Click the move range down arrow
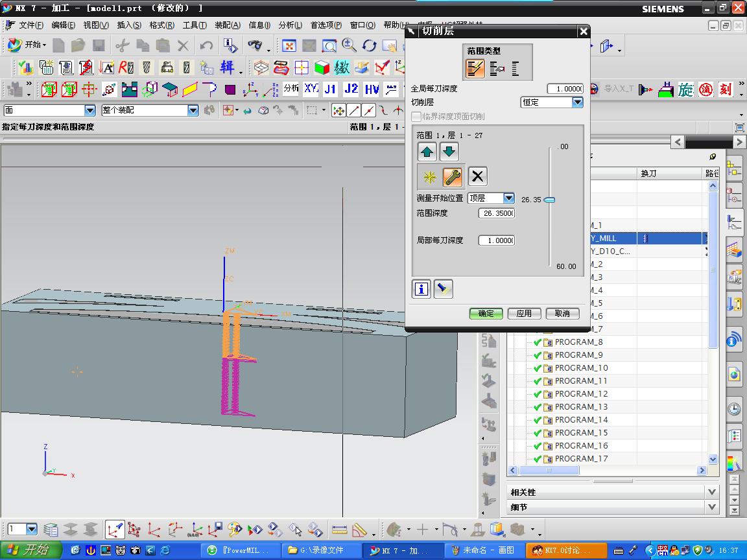Viewport: 747px width, 560px height. pyautogui.click(x=449, y=152)
